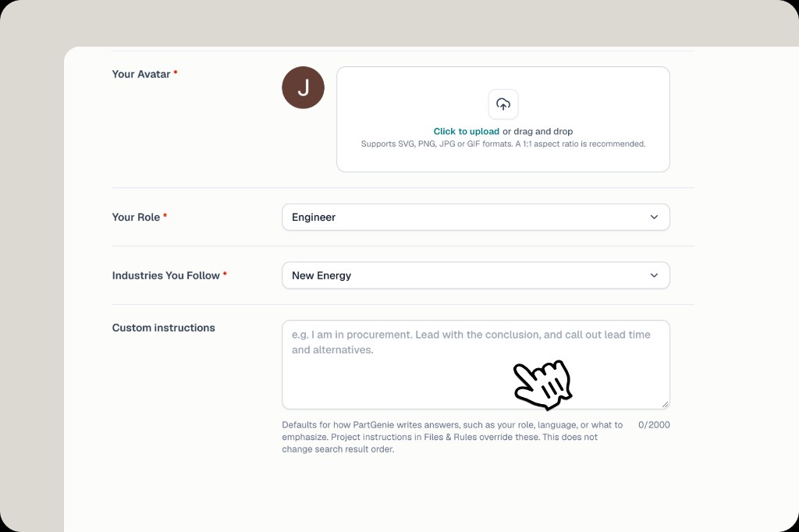Image resolution: width=799 pixels, height=532 pixels.
Task: Click the 0/2000 character counter
Action: pos(655,425)
